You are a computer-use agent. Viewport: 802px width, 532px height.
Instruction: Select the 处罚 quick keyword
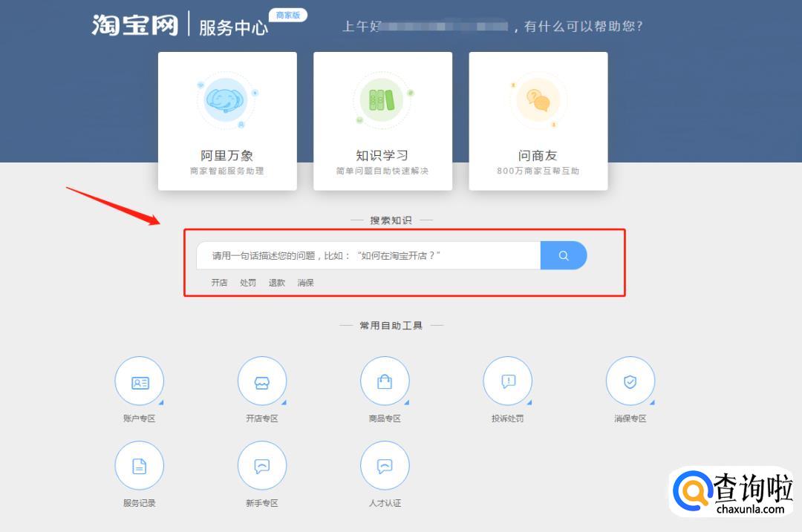pyautogui.click(x=248, y=283)
